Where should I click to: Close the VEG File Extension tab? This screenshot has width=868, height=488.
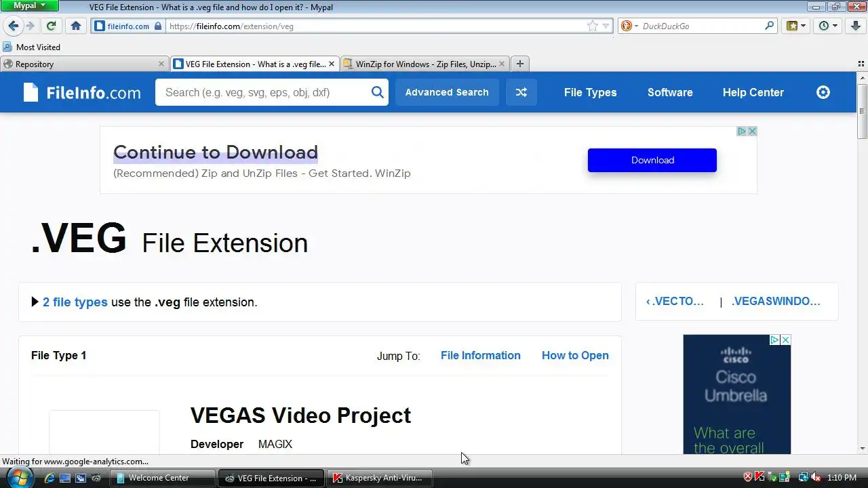[x=332, y=64]
